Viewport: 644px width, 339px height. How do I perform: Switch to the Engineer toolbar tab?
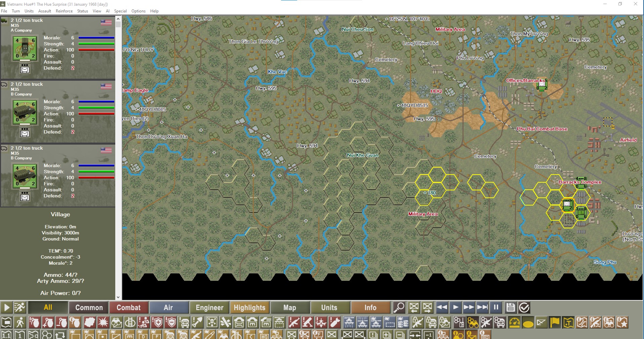pos(209,307)
